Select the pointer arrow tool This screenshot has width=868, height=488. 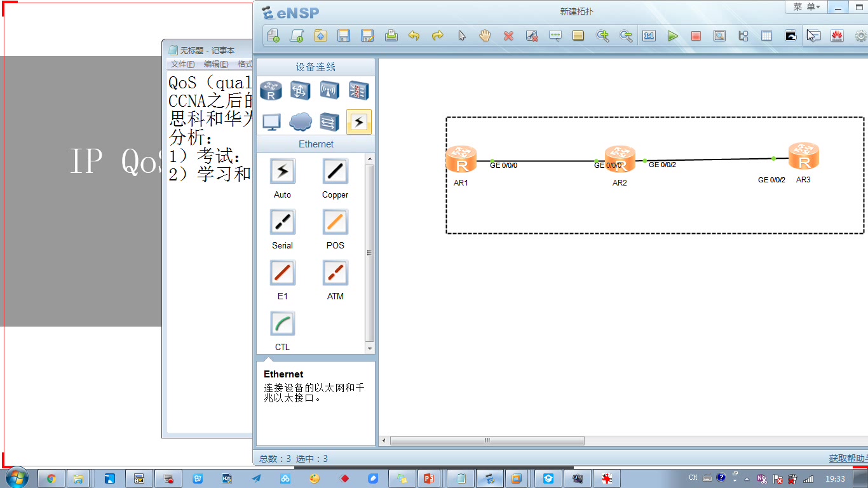pos(462,36)
